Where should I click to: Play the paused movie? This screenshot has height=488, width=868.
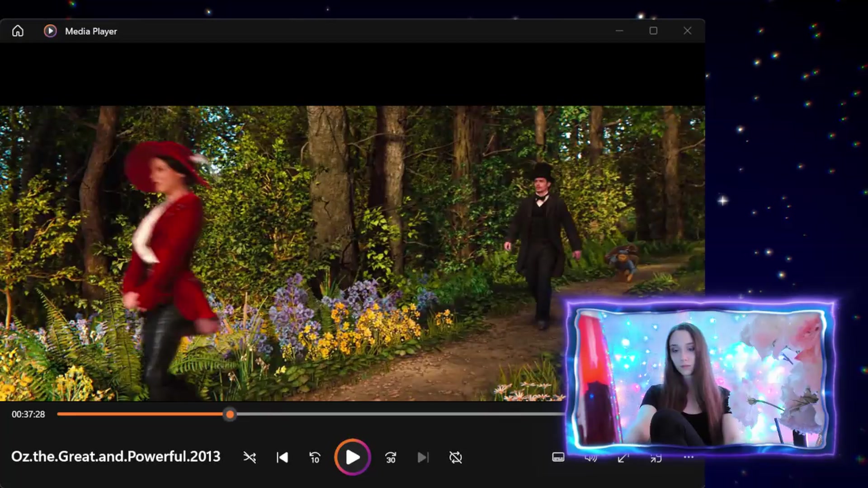pos(353,457)
